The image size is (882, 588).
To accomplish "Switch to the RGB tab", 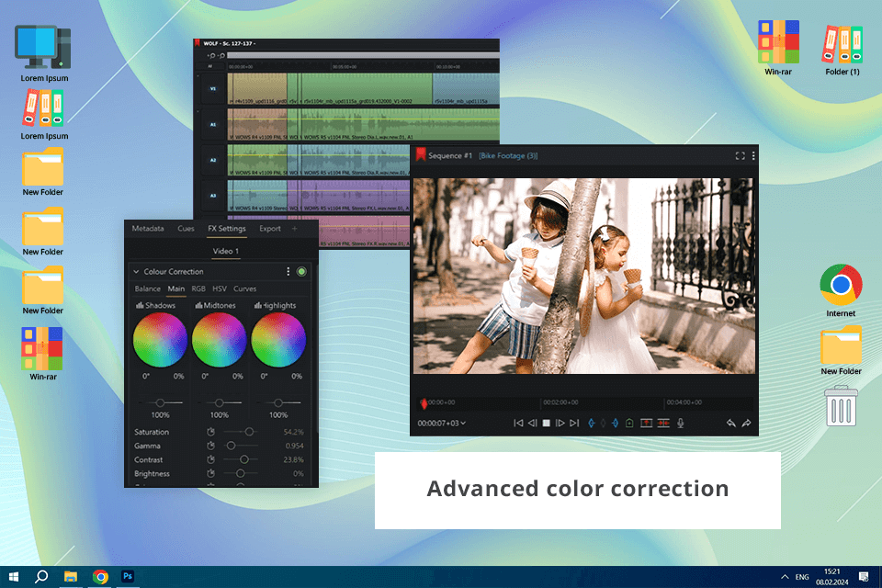I will 198,288.
